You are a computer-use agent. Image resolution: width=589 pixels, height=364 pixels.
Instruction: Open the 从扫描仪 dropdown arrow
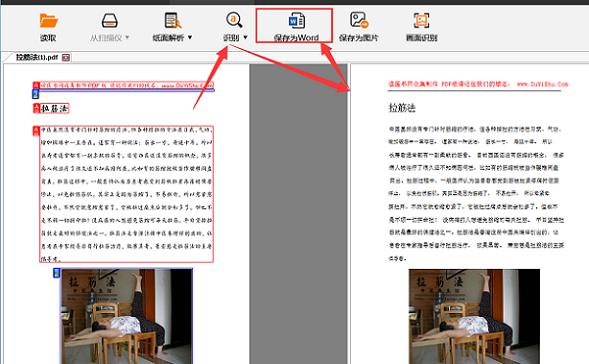127,37
